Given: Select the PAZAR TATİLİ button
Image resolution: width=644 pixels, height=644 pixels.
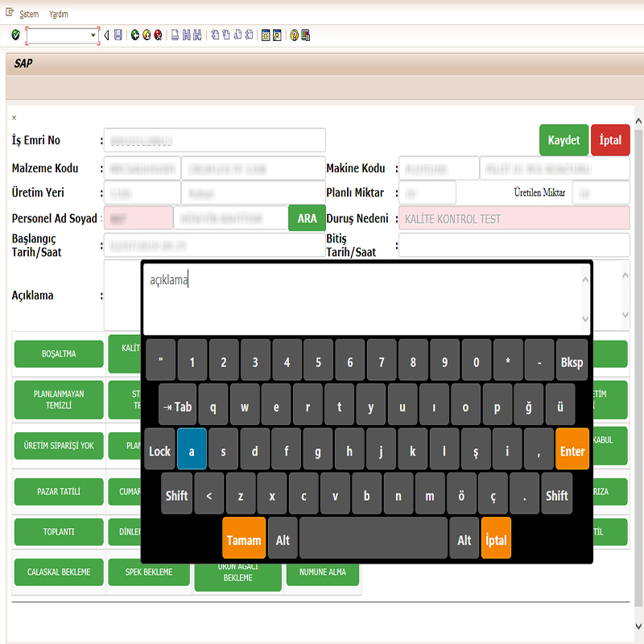Looking at the screenshot, I should point(59,492).
